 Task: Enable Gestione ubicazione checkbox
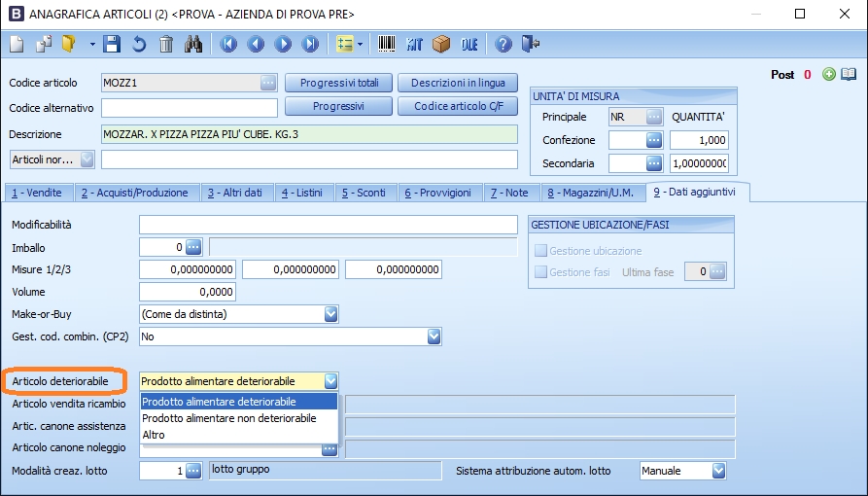tap(540, 251)
